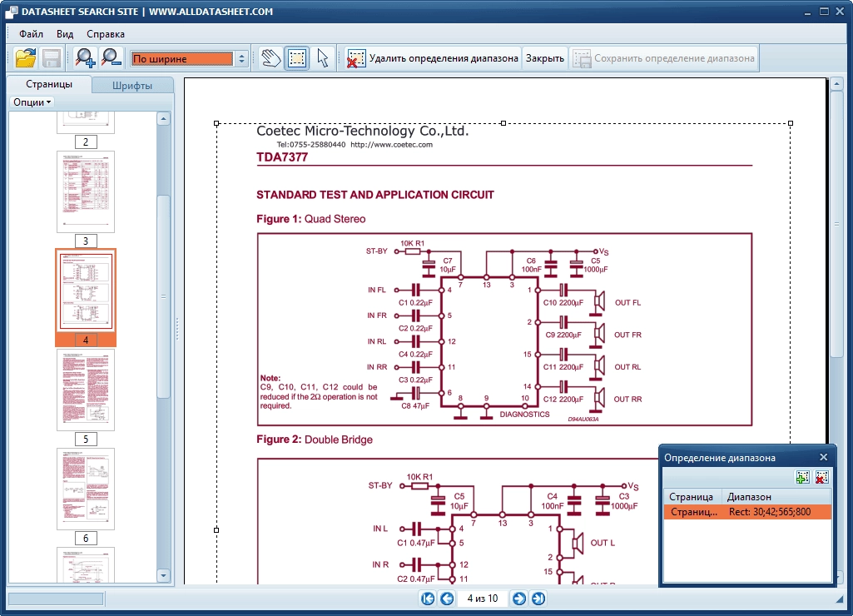853x616 pixels.
Task: Expand the Опции dropdown
Action: pyautogui.click(x=32, y=102)
